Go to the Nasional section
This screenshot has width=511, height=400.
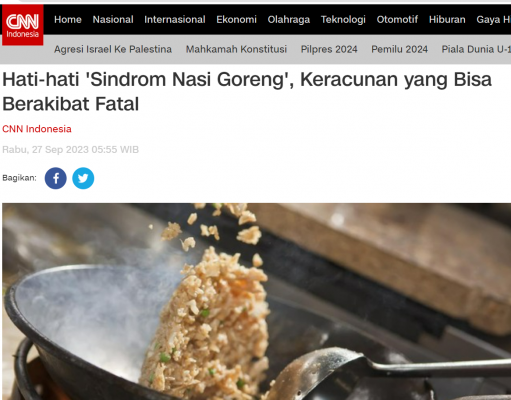(113, 19)
